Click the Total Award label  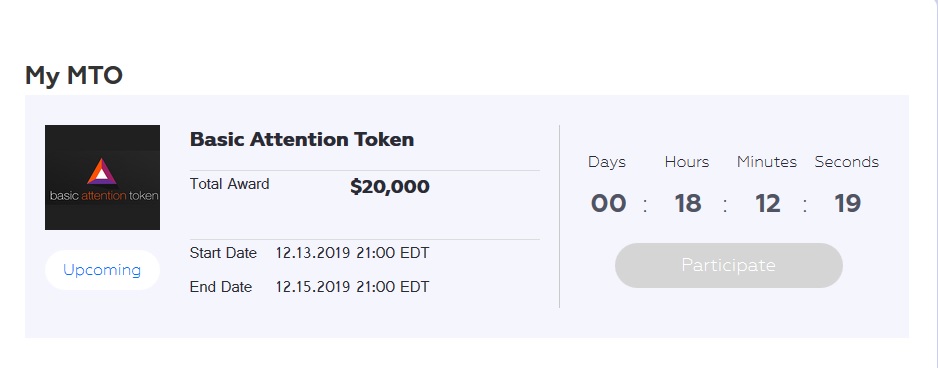click(230, 184)
